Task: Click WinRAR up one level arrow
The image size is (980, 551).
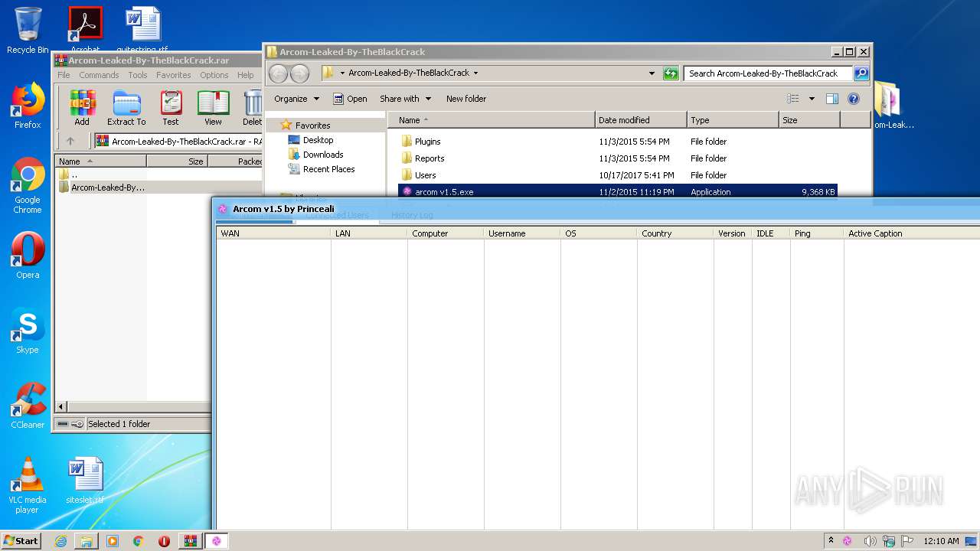Action: [70, 141]
